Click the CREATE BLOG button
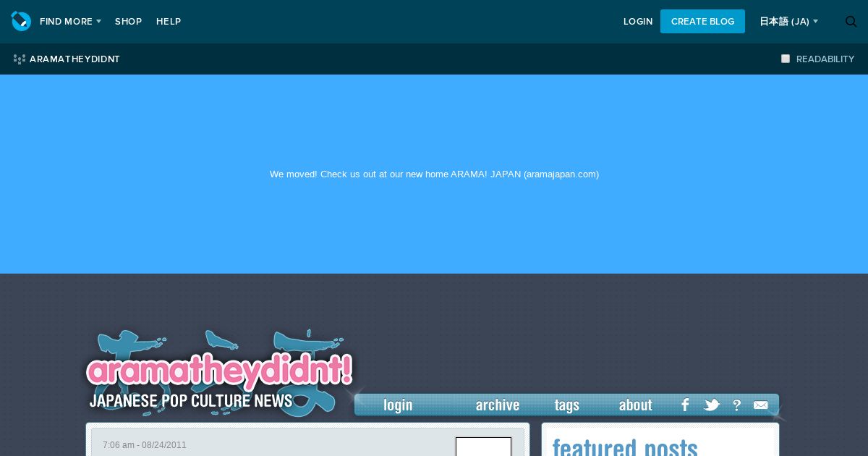Image resolution: width=868 pixels, height=456 pixels. pyautogui.click(x=702, y=21)
